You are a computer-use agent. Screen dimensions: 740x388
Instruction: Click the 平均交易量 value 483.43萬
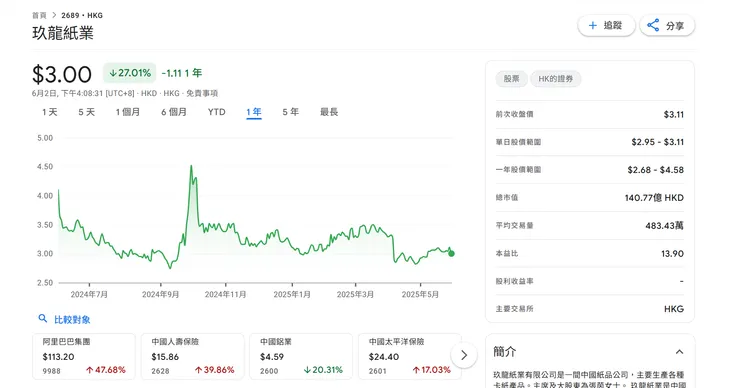[x=664, y=226]
